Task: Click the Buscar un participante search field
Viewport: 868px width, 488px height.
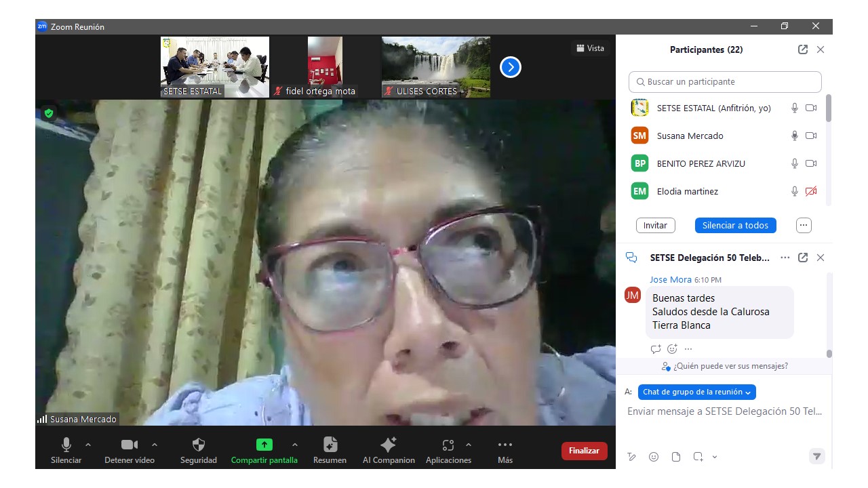Action: 725,82
